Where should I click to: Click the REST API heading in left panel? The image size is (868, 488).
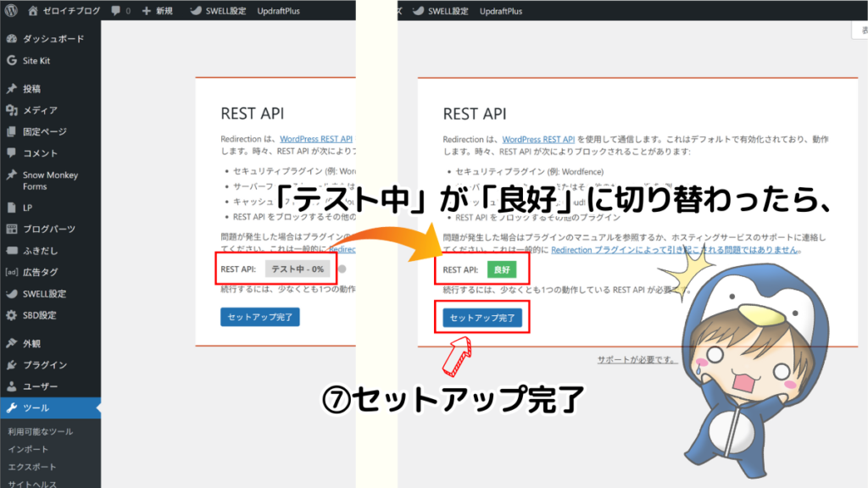click(x=253, y=113)
